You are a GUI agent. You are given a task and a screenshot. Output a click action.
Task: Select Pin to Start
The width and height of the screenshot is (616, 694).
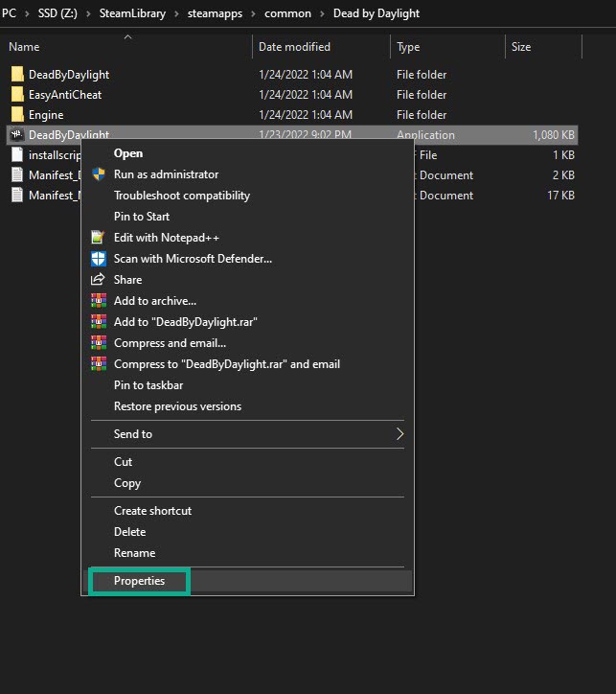142,217
